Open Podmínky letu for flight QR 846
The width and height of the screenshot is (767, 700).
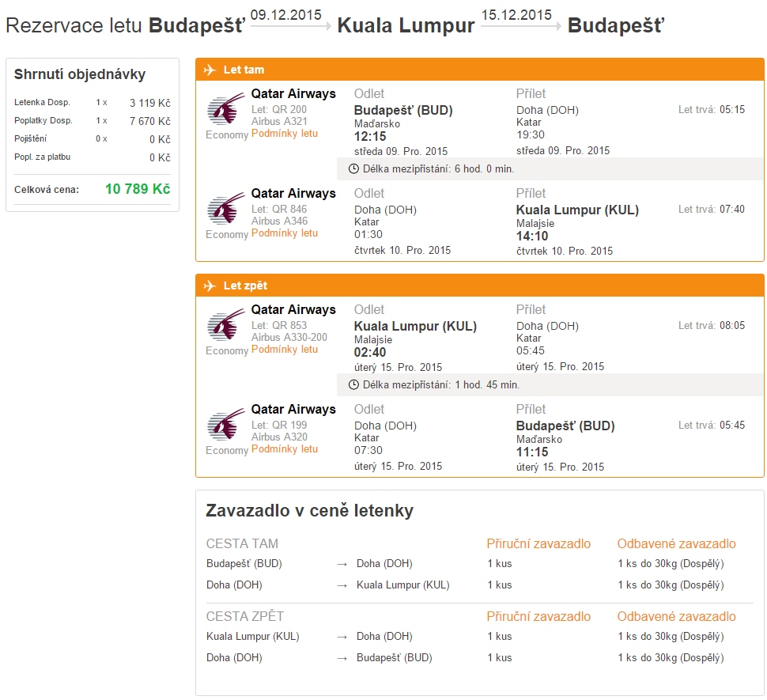[285, 233]
